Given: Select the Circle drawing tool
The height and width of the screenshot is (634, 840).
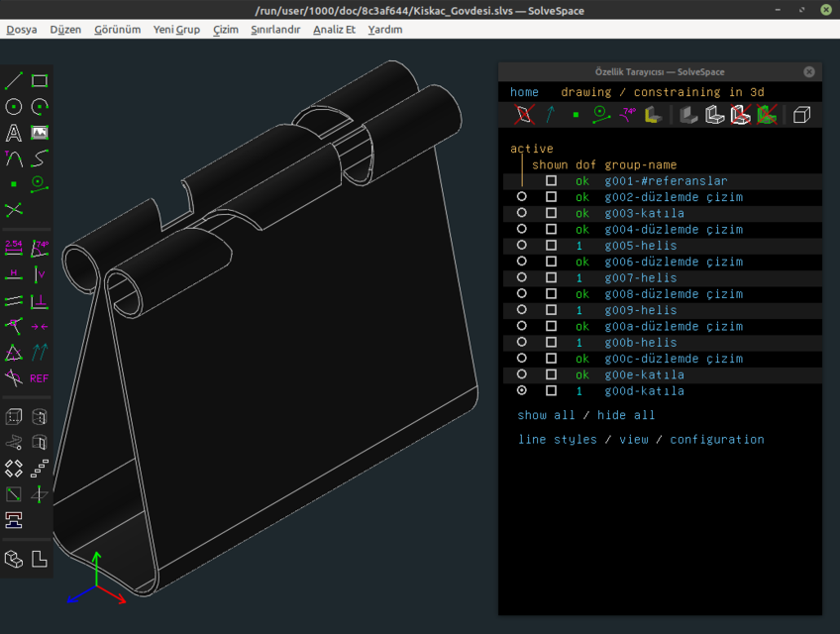Looking at the screenshot, I should tap(14, 106).
